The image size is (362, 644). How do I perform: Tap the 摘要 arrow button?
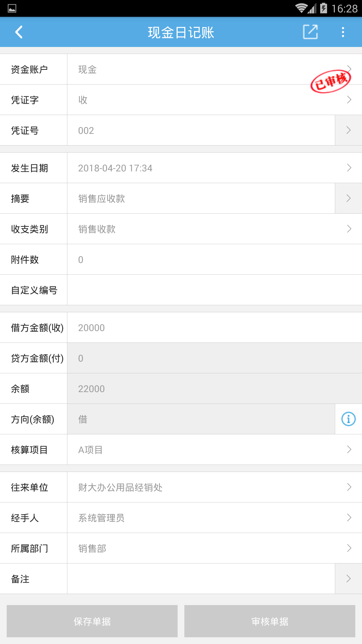[349, 198]
